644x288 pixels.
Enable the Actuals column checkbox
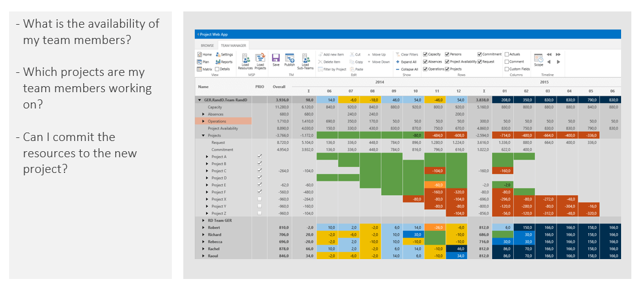[507, 54]
